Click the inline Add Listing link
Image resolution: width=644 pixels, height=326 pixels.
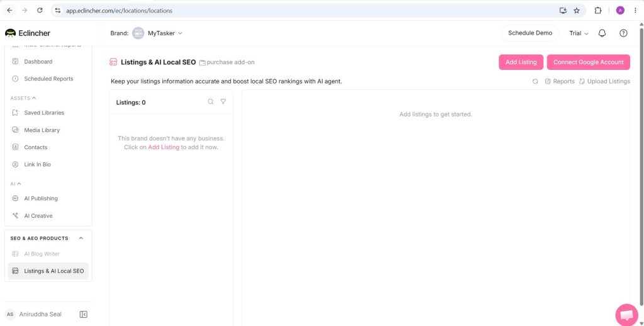pos(164,147)
